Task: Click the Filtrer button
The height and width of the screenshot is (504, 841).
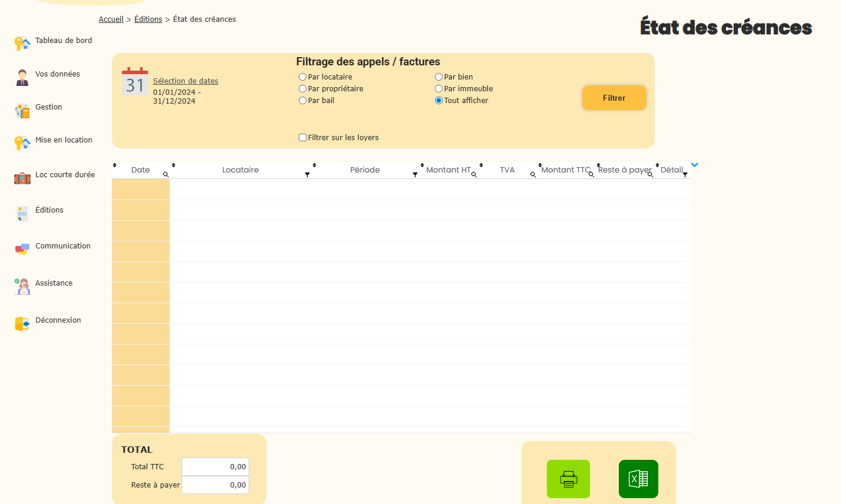Action: click(614, 98)
